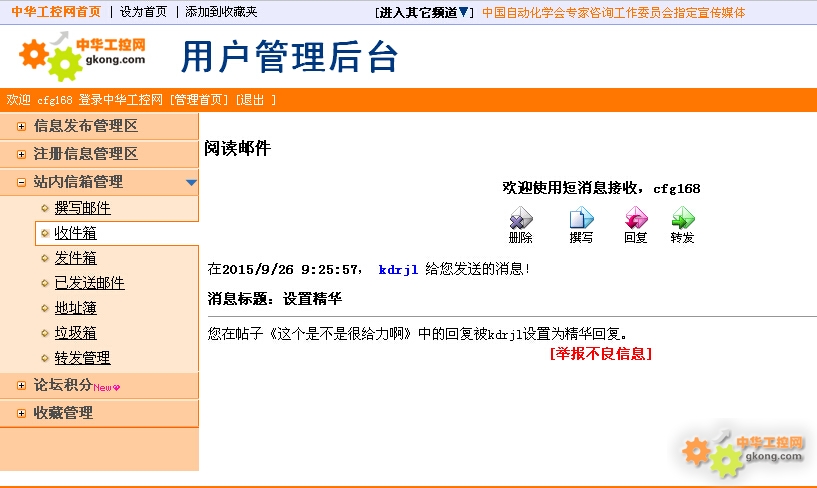Click bullet icon beside 撰写邮件
Viewport: 817px width, 488px height.
click(45, 208)
